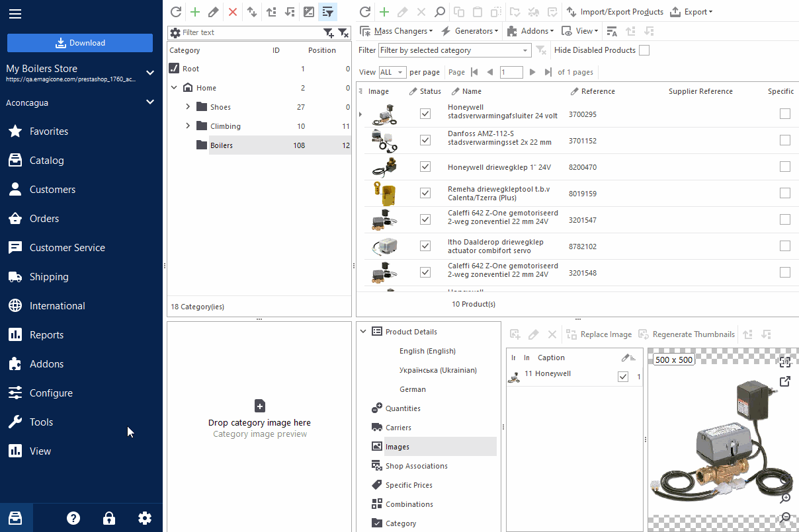
Task: Uncheck status for Honeywell driewegklep 1" 24V
Action: (425, 167)
